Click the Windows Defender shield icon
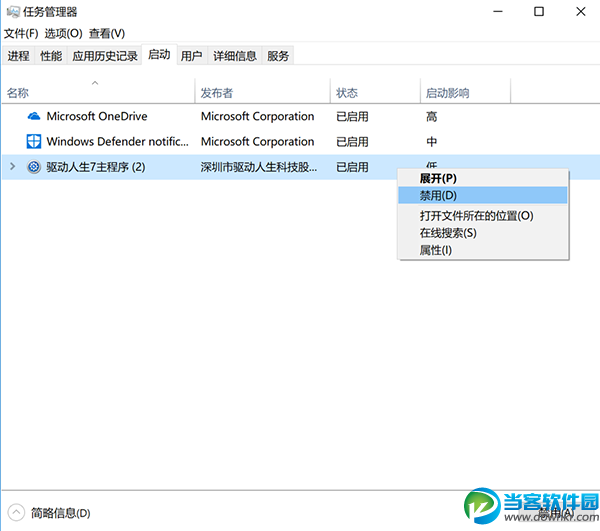Viewport: 600px width, 531px height. coord(34,142)
